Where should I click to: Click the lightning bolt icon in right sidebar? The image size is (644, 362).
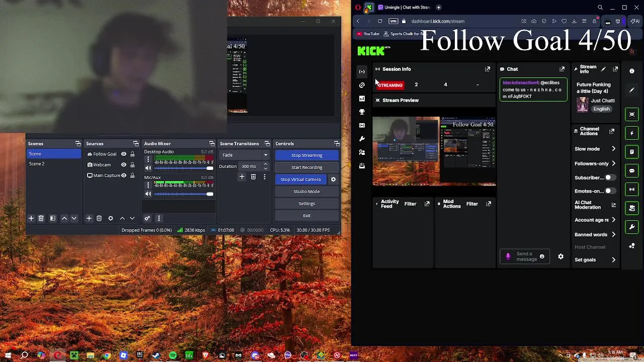632,133
